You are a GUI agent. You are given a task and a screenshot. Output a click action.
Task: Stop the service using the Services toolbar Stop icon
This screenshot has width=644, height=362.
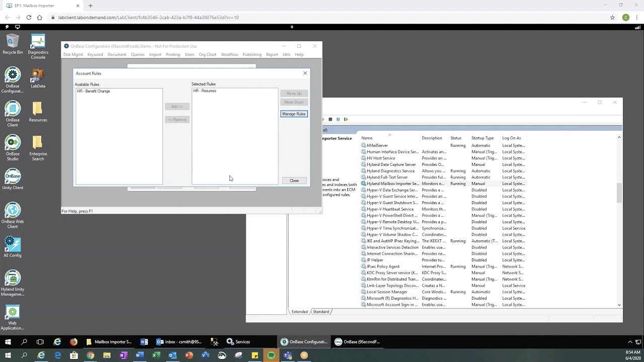pos(330,119)
